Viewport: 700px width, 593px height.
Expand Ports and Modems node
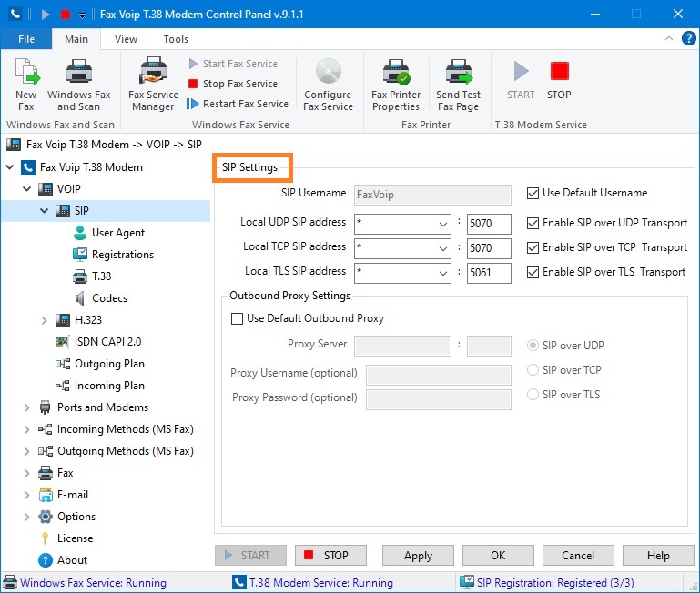tap(26, 407)
